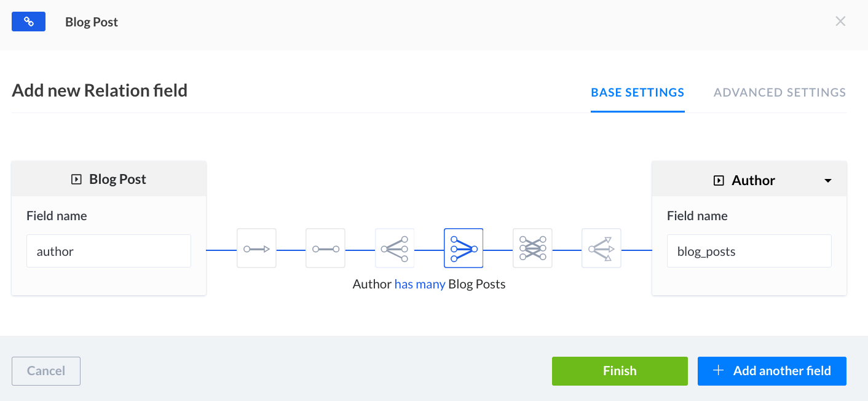Viewport: 868px width, 401px height.
Task: Open the Author dropdown caret
Action: (x=828, y=181)
